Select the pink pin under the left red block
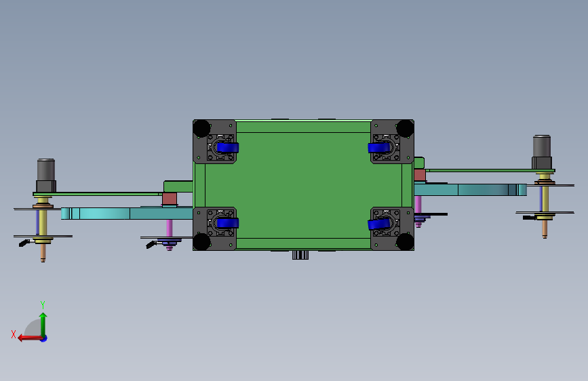Viewport: 588px width, 381px height. [169, 228]
